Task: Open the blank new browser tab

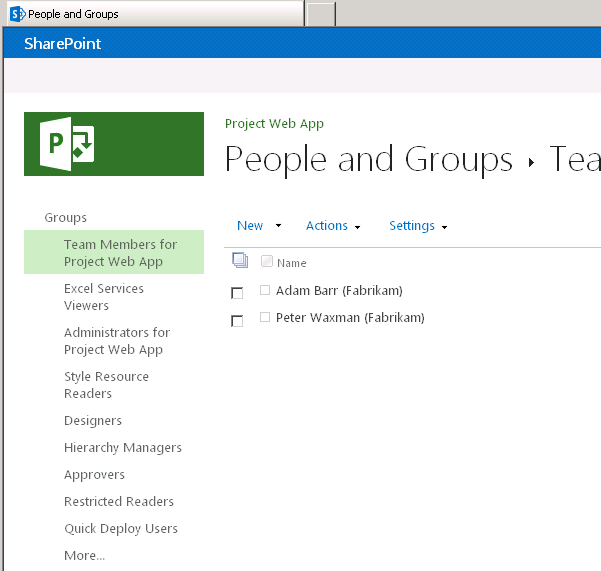Action: click(320, 14)
